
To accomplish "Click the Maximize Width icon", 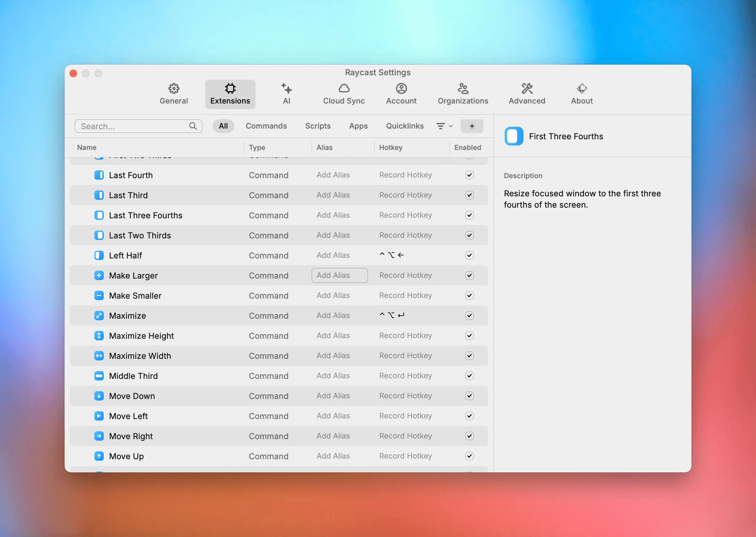I will point(99,356).
